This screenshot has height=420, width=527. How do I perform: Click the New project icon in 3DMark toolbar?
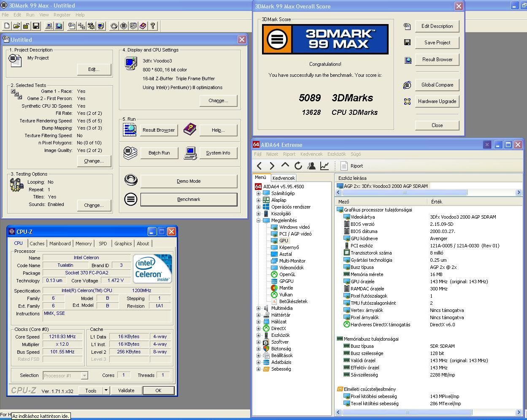coord(7,26)
